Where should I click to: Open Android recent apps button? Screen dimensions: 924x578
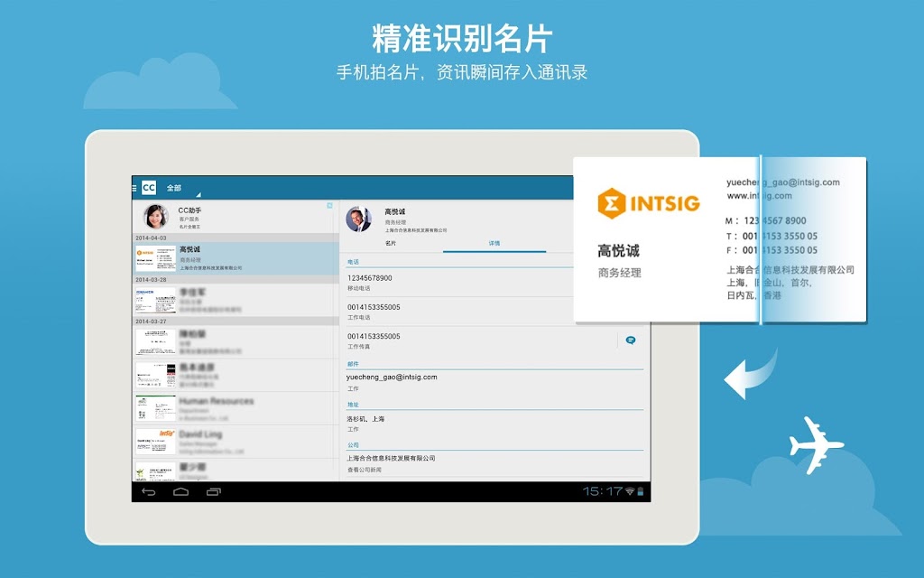pyautogui.click(x=213, y=491)
